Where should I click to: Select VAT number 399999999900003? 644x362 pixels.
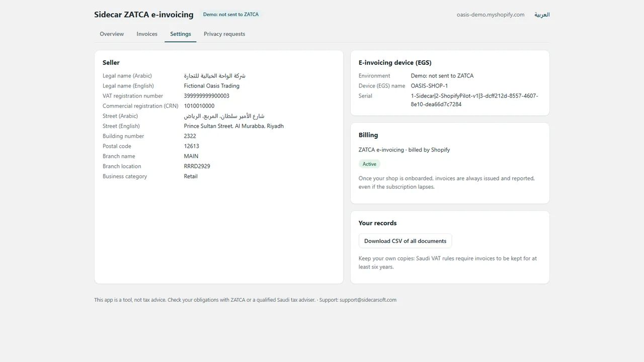tap(207, 96)
